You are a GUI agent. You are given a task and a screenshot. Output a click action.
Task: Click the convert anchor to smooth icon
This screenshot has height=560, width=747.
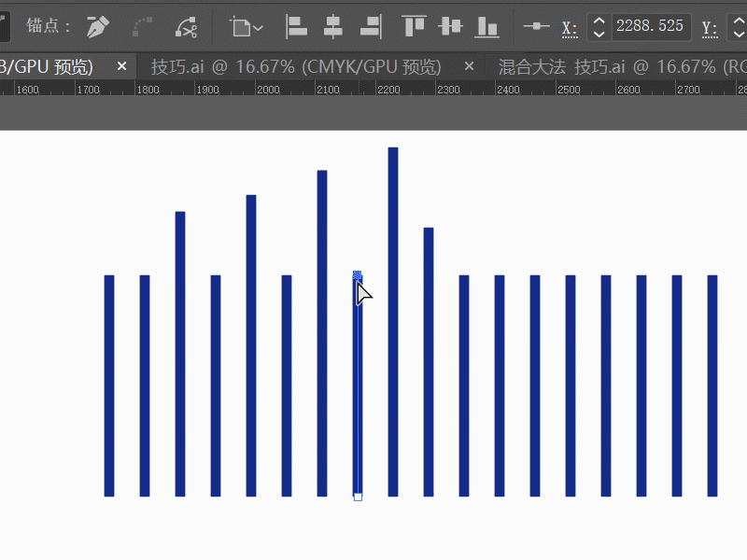click(x=142, y=27)
